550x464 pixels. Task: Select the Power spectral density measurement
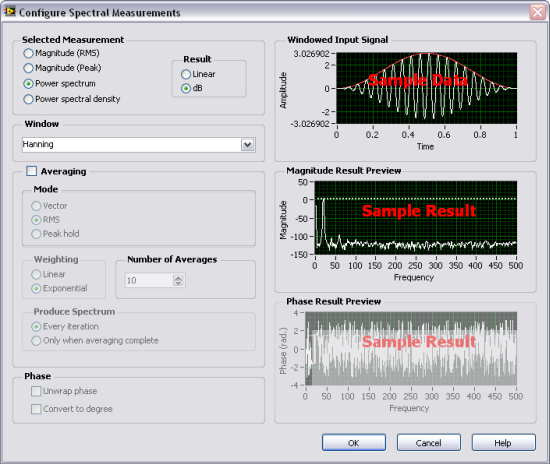pyautogui.click(x=72, y=99)
